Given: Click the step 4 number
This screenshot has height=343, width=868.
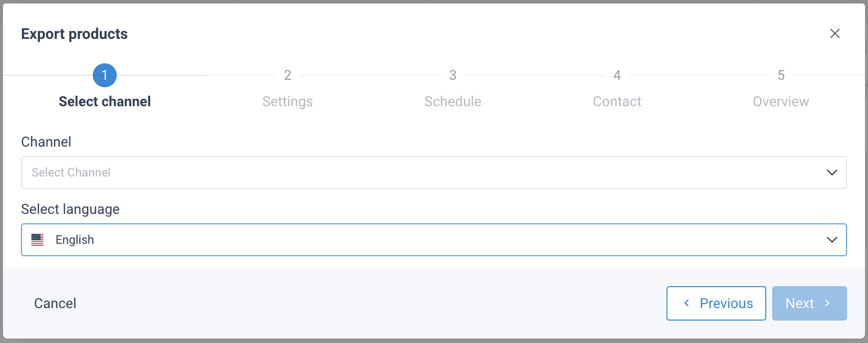Looking at the screenshot, I should [x=617, y=75].
